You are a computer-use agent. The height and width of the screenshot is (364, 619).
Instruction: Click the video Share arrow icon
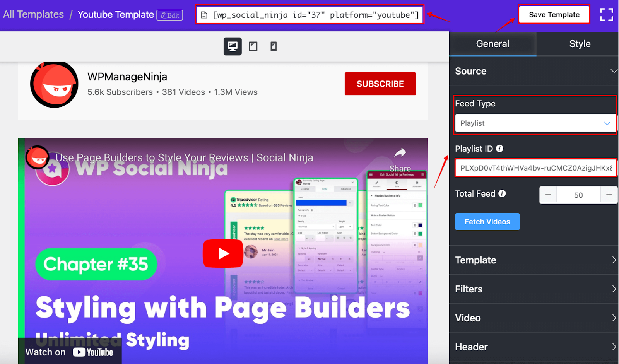click(400, 153)
